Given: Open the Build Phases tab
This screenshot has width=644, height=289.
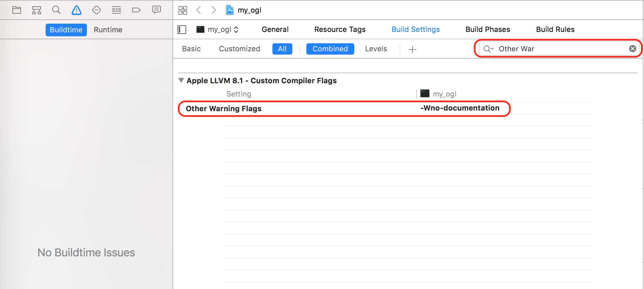Looking at the screenshot, I should pyautogui.click(x=488, y=29).
